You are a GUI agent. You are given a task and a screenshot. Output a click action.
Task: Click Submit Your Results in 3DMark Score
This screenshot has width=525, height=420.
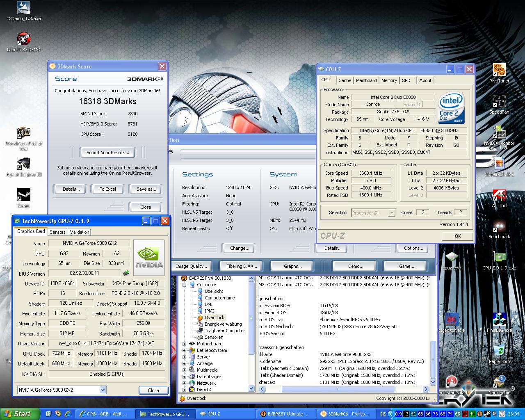click(108, 153)
